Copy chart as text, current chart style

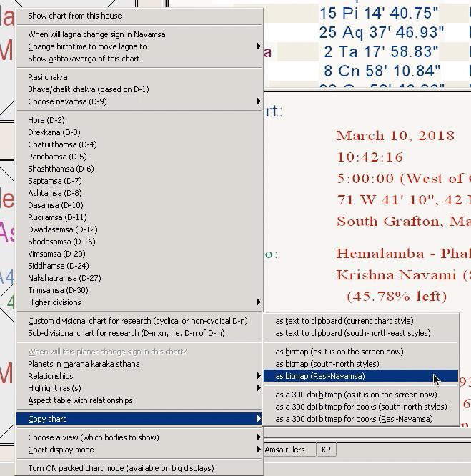[344, 321]
